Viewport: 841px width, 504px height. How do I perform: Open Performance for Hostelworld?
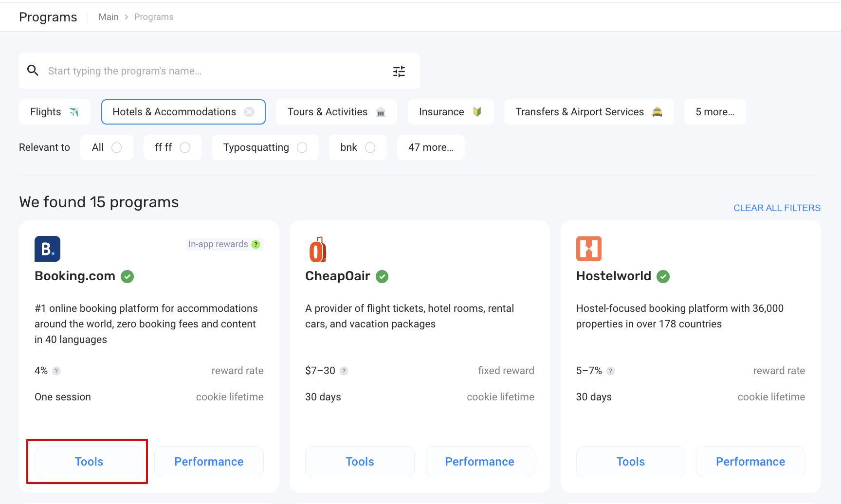click(x=750, y=462)
